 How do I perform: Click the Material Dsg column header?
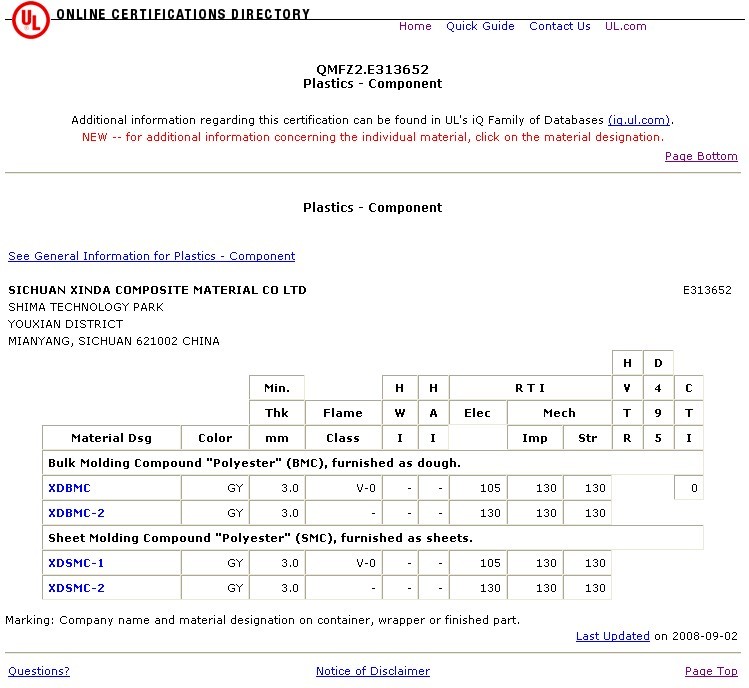coord(111,438)
